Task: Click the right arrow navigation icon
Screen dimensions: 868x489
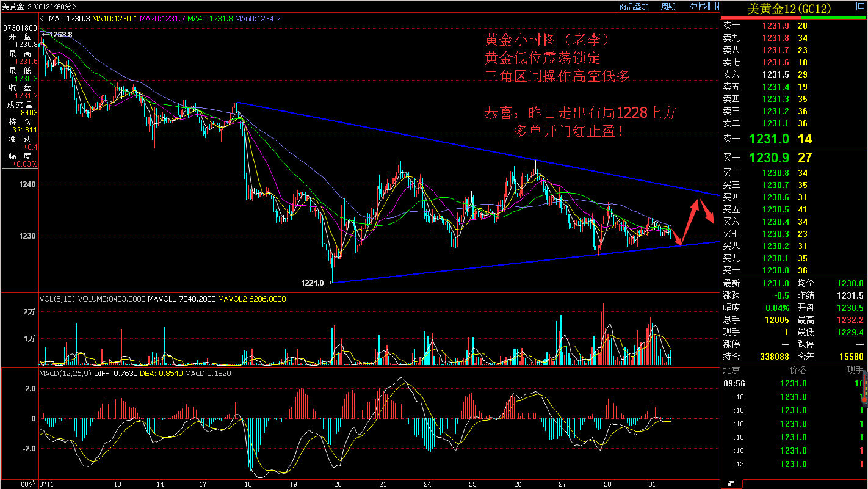Action: (x=703, y=6)
